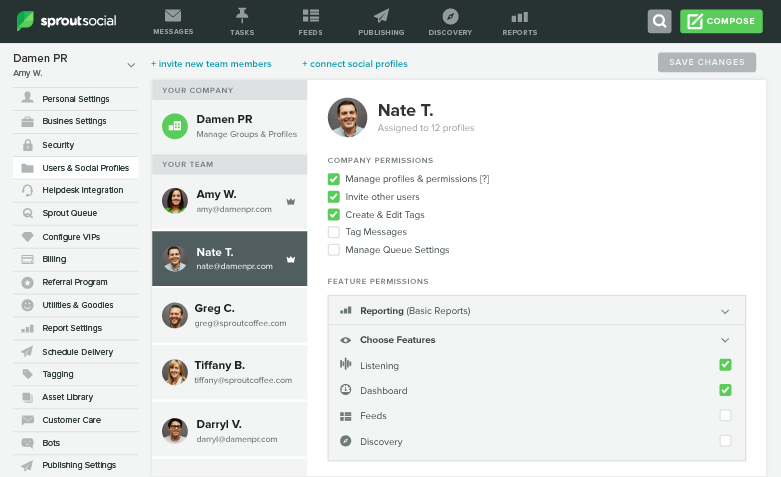Uncheck Manage profiles & permissions
The image size is (781, 477).
tap(334, 179)
